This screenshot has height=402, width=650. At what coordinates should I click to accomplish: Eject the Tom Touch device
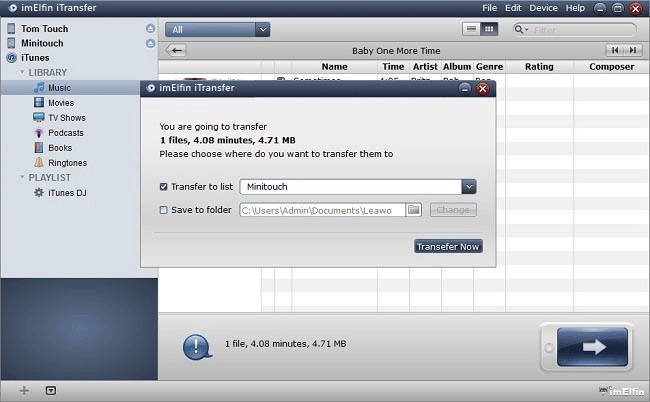pyautogui.click(x=150, y=29)
